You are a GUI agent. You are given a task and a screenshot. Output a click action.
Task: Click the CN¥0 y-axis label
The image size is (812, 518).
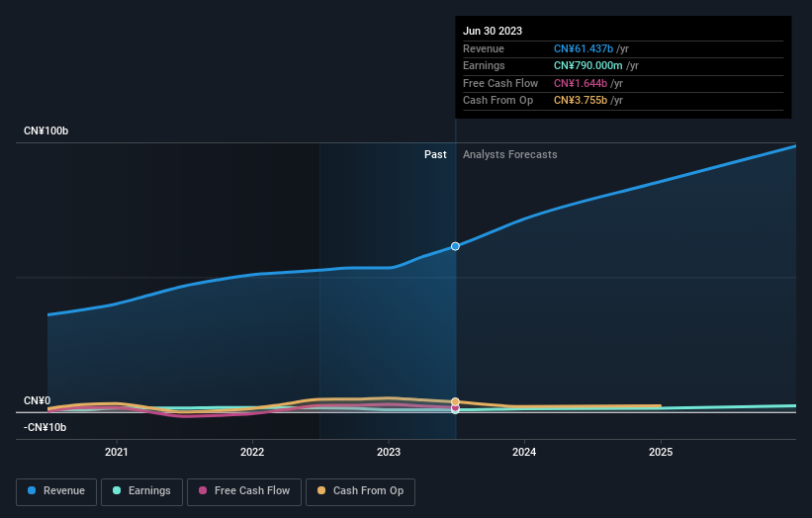[x=38, y=401]
